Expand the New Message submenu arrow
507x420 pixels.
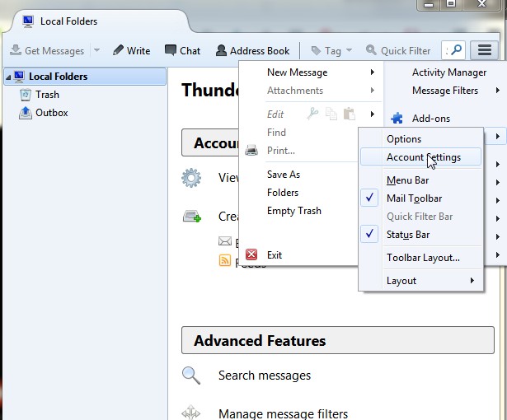[x=373, y=72]
